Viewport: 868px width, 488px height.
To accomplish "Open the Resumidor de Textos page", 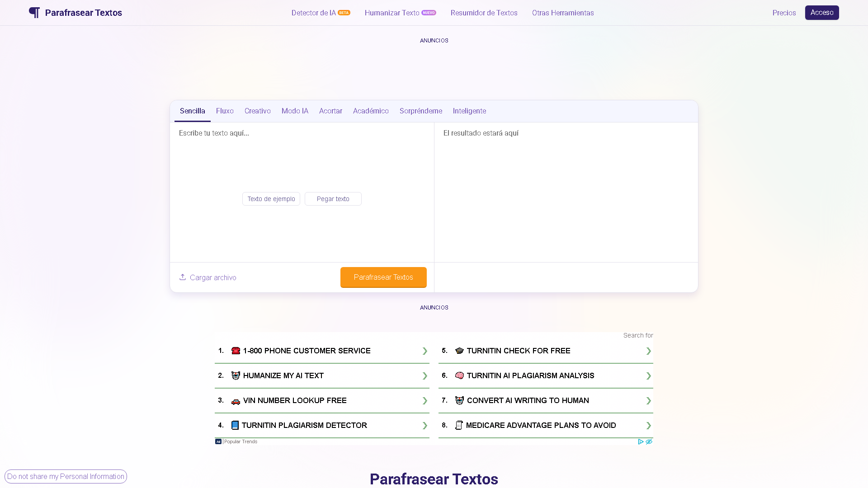I will pos(483,13).
